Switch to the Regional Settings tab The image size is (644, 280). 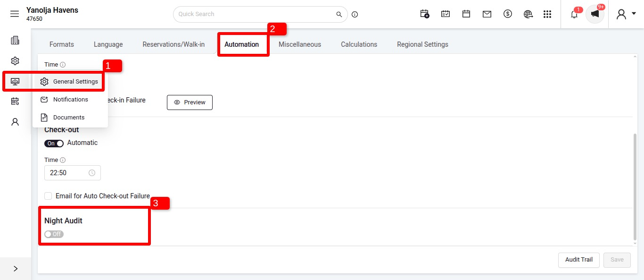[422, 44]
